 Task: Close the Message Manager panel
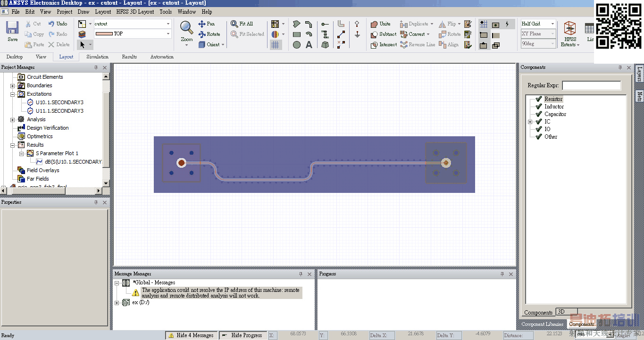[x=309, y=274]
